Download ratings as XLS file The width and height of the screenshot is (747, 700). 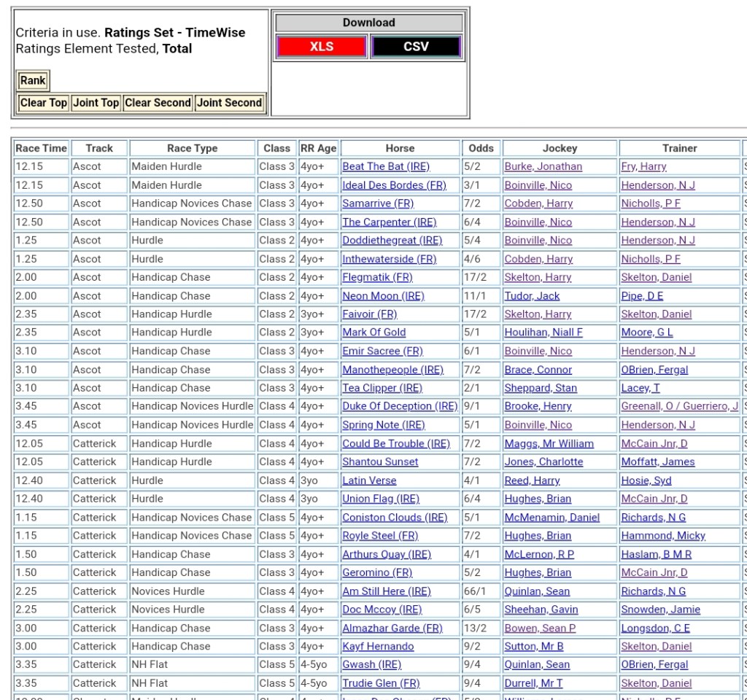tap(321, 47)
